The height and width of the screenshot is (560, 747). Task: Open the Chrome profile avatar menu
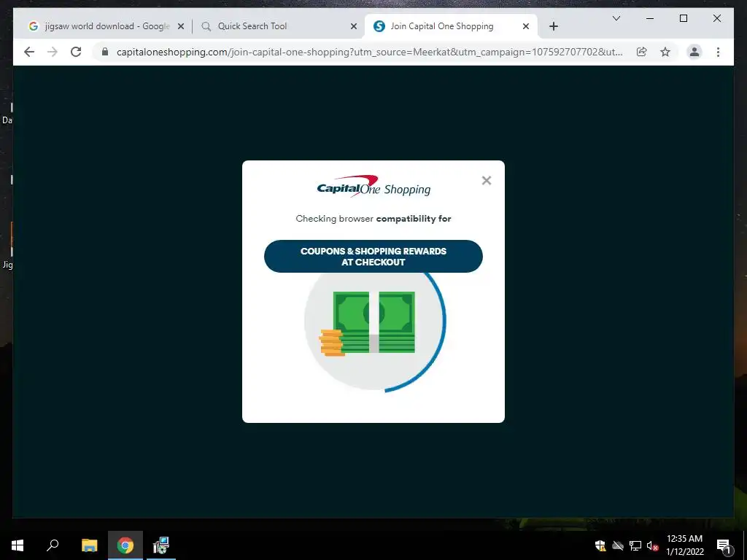tap(694, 52)
